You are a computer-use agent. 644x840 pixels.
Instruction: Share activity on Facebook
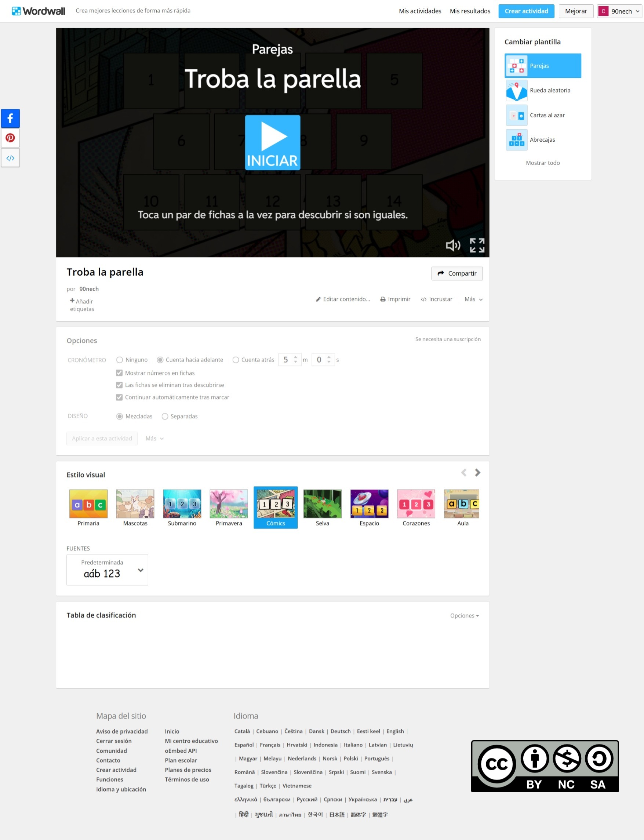[x=10, y=118]
